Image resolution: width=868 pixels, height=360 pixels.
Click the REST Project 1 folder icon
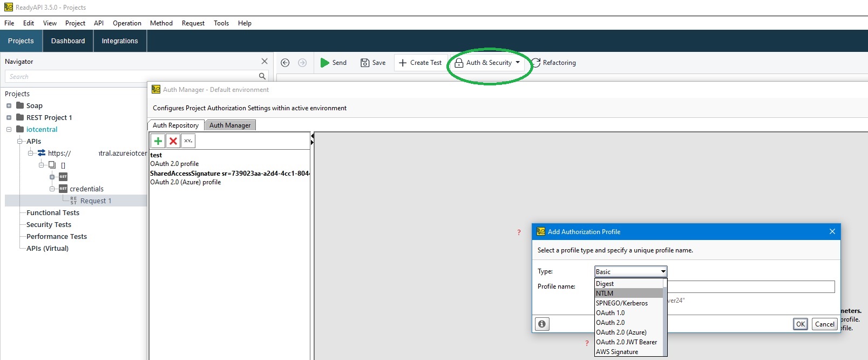click(20, 117)
